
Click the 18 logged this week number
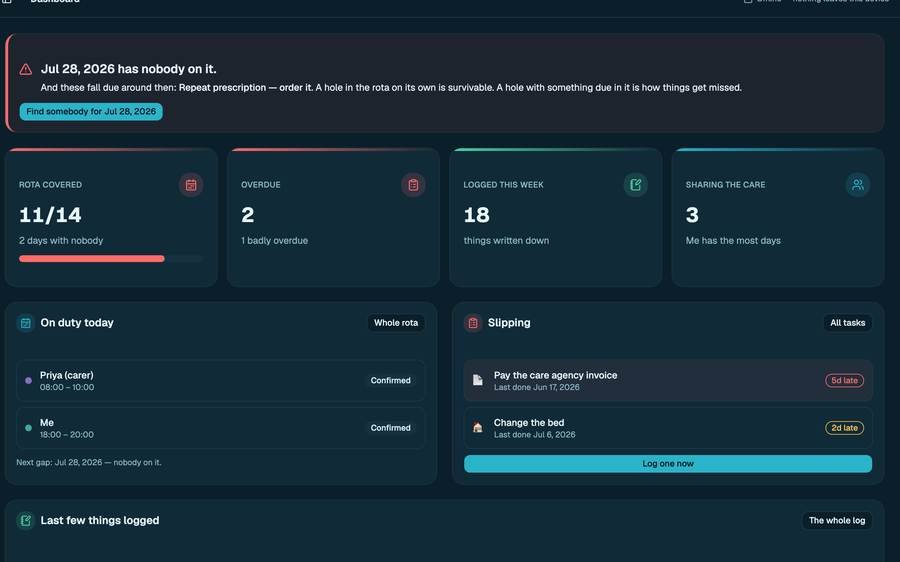click(x=476, y=215)
